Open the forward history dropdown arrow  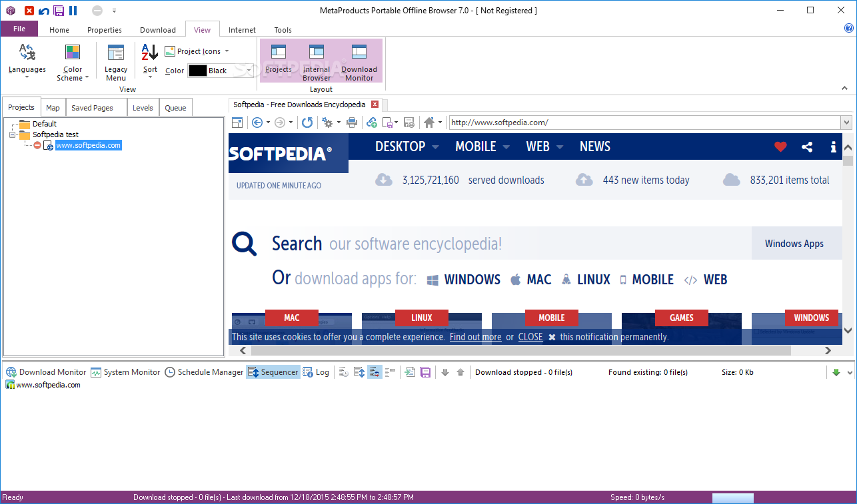[291, 123]
